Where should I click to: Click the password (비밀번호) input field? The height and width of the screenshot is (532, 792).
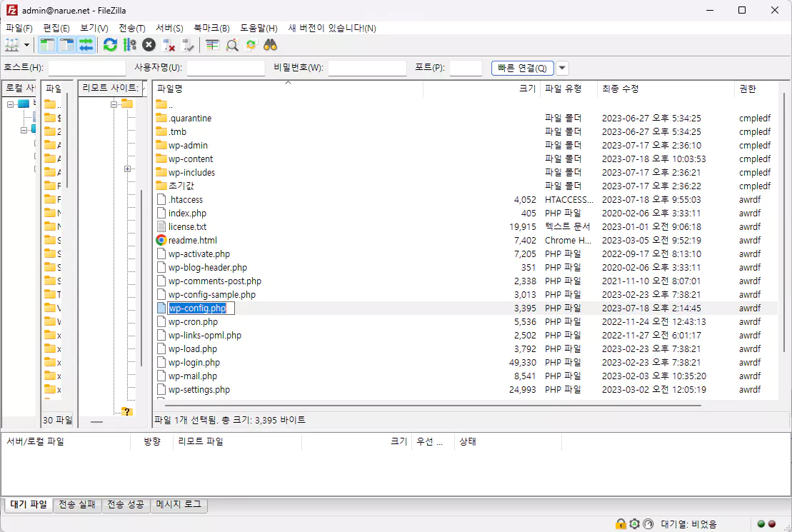pos(367,68)
